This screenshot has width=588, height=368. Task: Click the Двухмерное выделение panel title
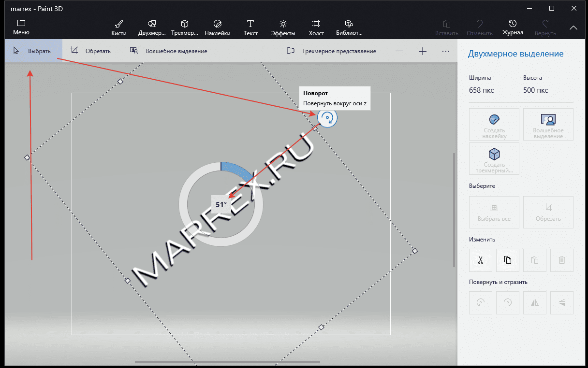click(516, 54)
